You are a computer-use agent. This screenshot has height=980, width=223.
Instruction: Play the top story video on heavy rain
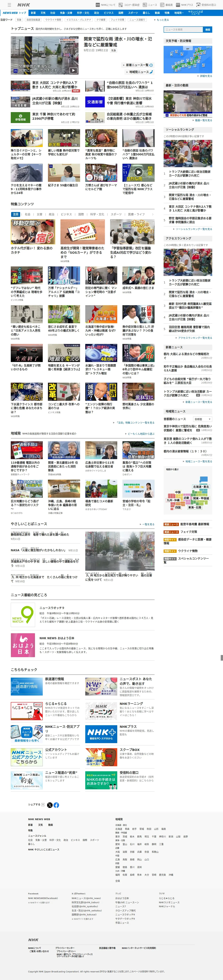tap(73, 70)
